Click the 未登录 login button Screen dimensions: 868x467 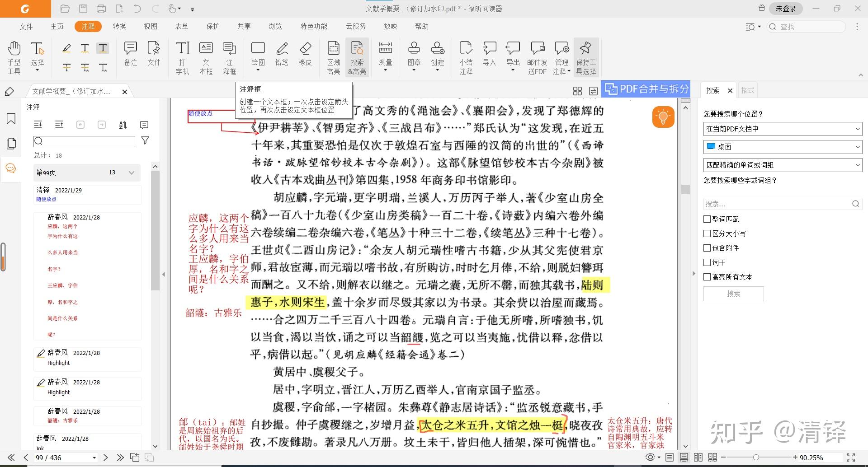(786, 9)
